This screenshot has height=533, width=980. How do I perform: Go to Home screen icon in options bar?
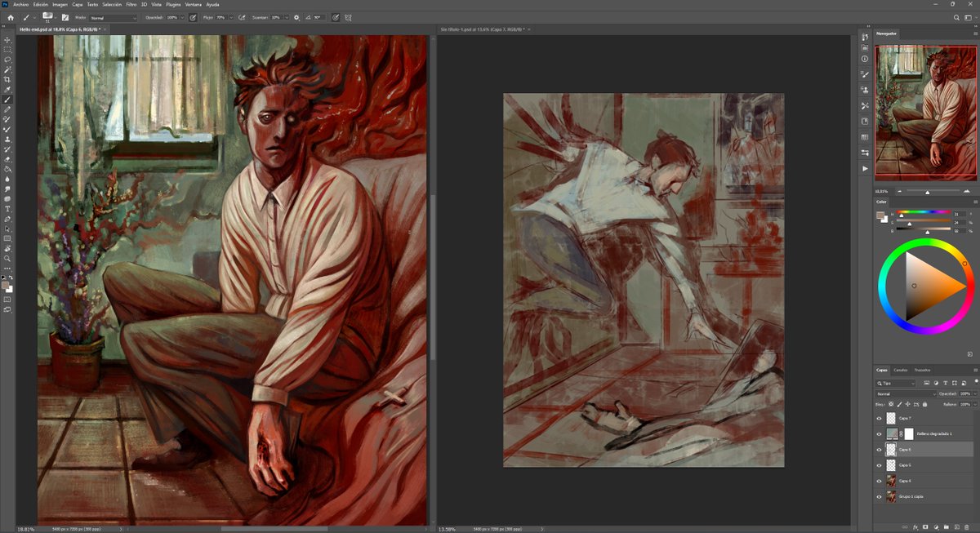click(11, 16)
